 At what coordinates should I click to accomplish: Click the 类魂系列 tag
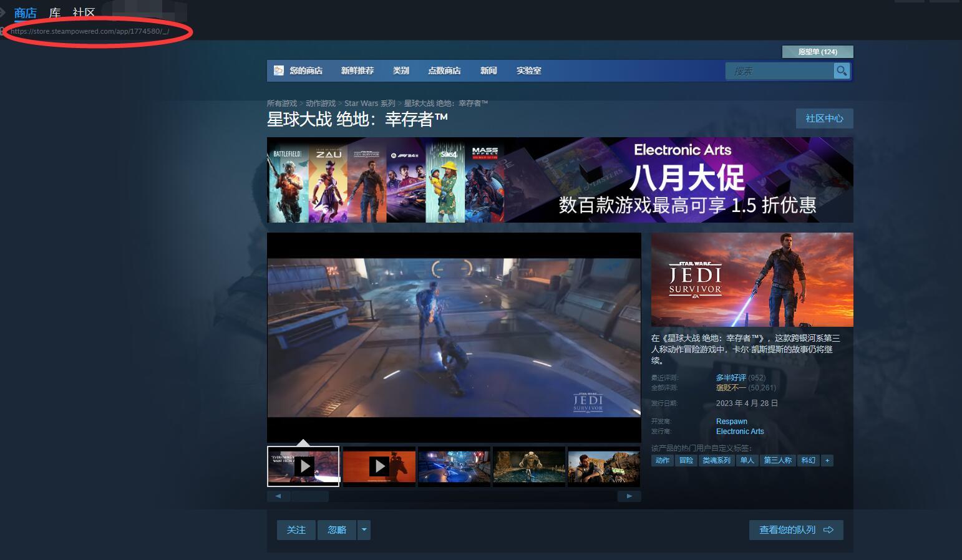pos(716,460)
